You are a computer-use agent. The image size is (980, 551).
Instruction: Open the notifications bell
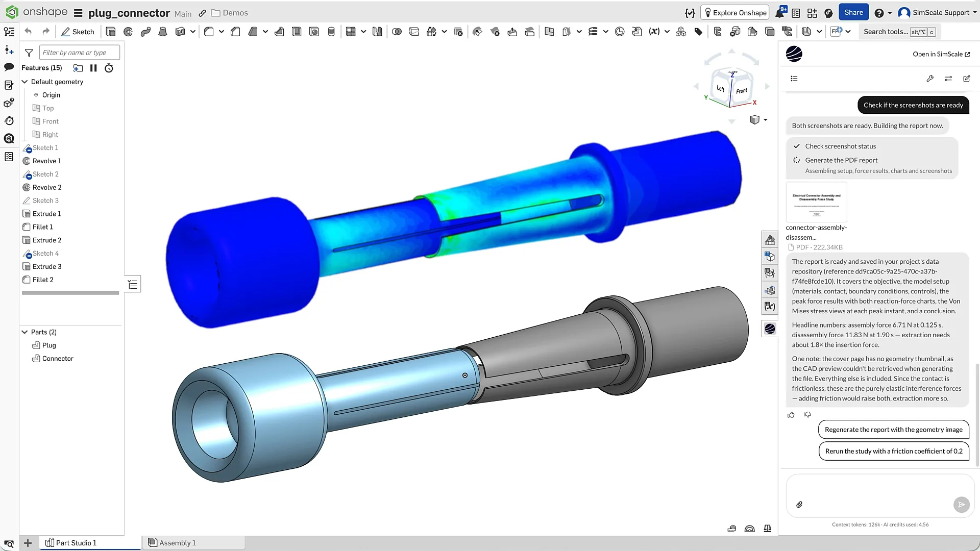780,13
